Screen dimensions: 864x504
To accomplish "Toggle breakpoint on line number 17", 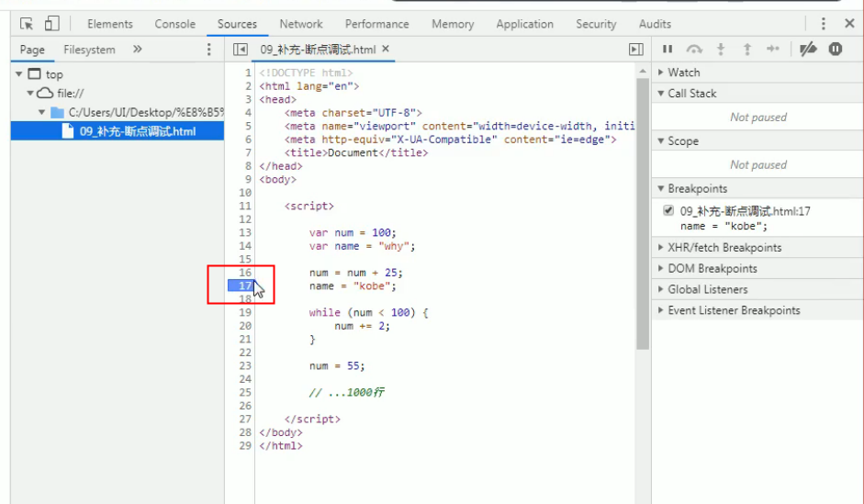I will 241,286.
